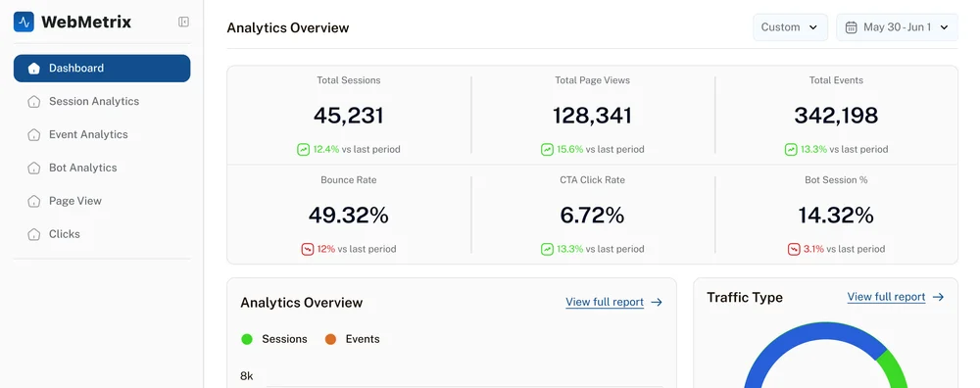The height and width of the screenshot is (388, 980).
Task: Click the 12% vs last period text
Action: point(357,249)
